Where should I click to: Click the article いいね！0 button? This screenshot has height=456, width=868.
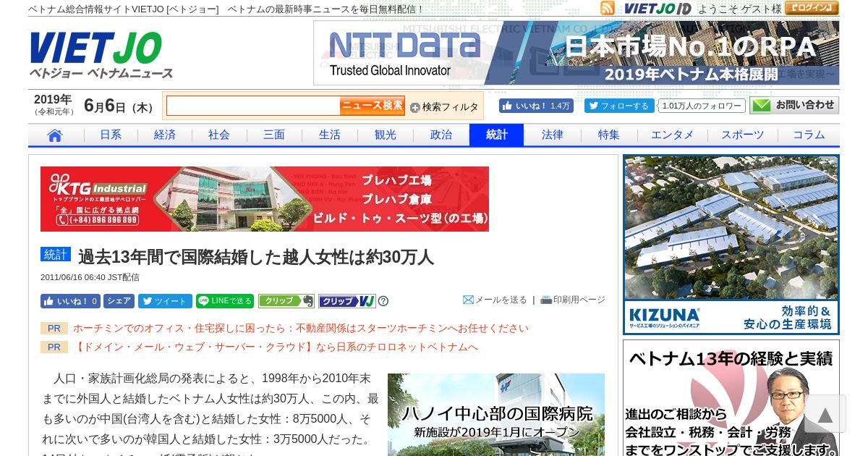[x=70, y=301]
